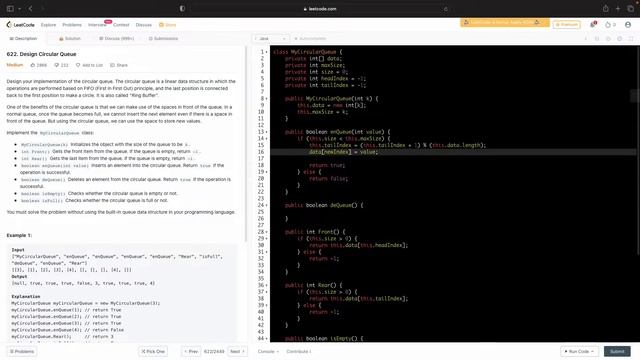
Task: Switch to the Submissions tab
Action: 163,38
